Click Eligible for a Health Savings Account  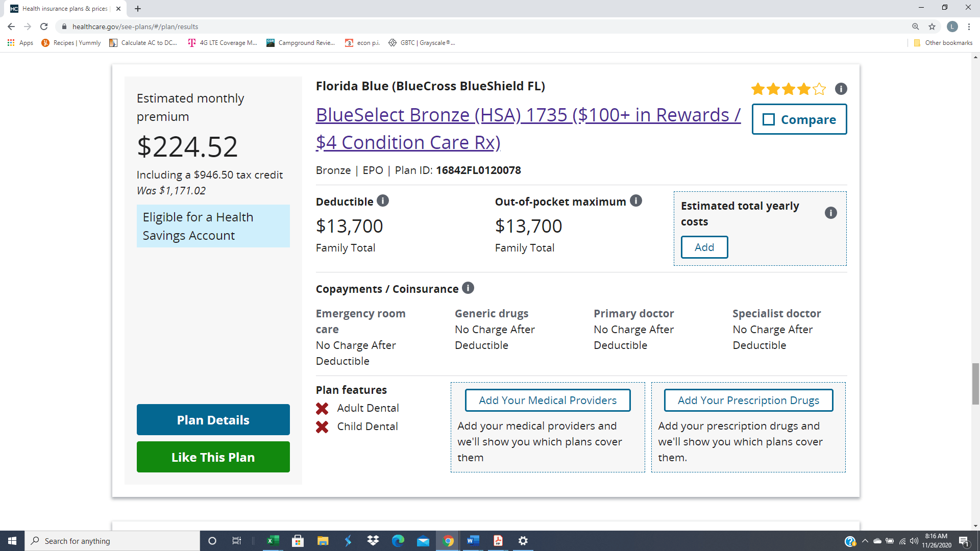[x=213, y=226]
